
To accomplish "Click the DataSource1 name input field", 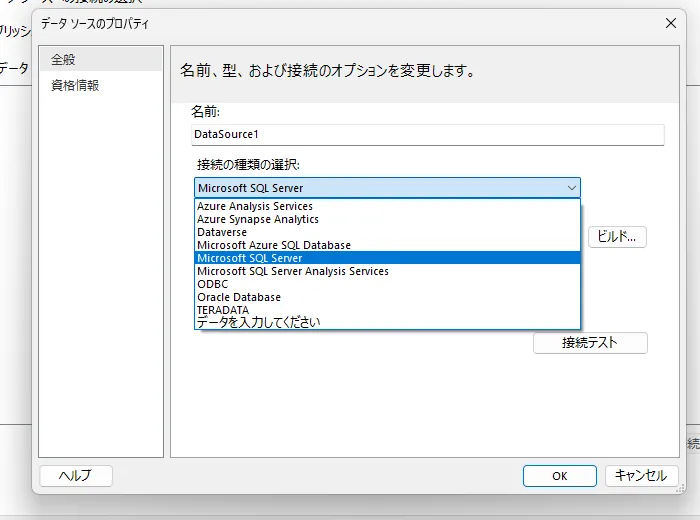I will coord(428,134).
